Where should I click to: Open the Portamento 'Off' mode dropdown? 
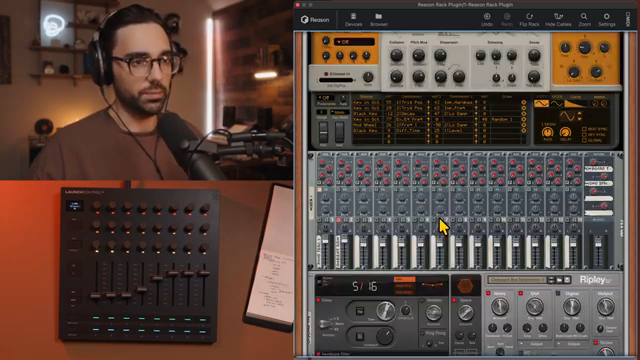[326, 98]
